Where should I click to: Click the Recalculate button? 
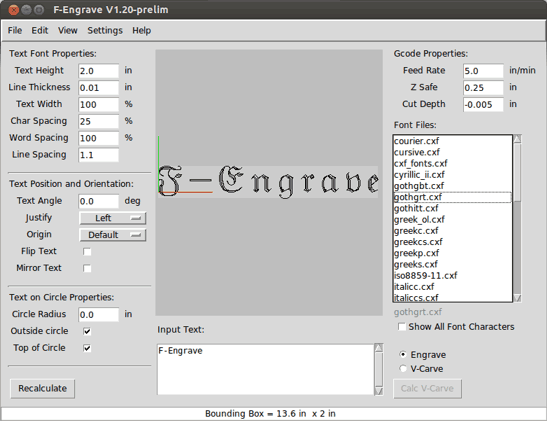43,389
